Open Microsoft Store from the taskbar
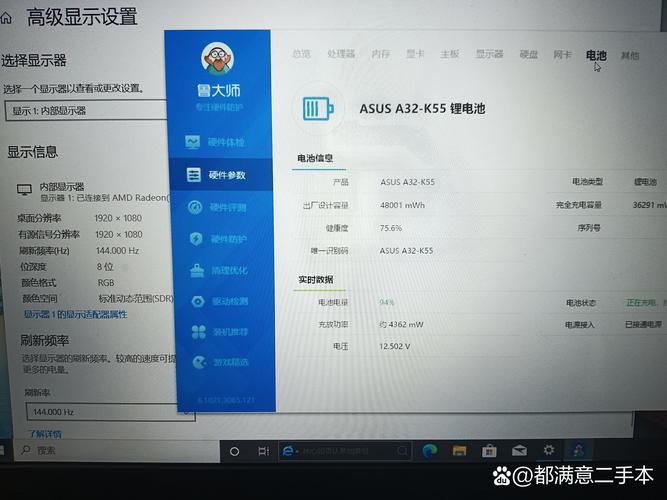667x500 pixels. (x=489, y=451)
